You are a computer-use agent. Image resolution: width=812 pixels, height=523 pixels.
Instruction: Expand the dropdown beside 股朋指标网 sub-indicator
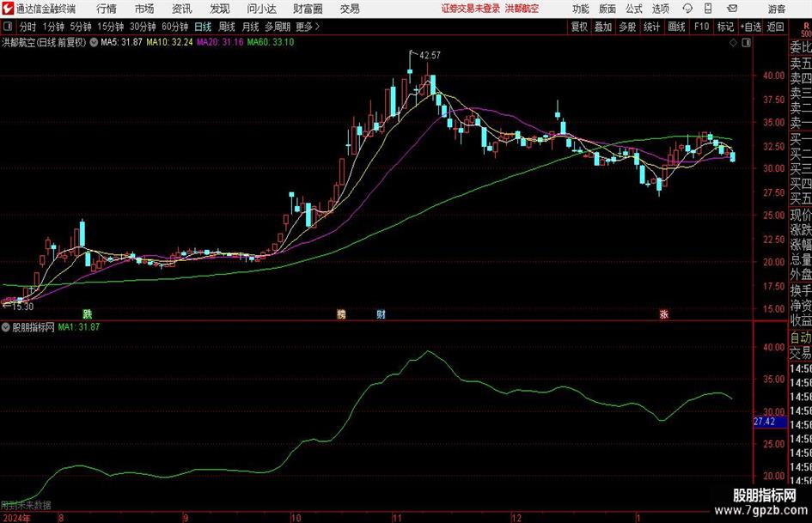[6, 327]
